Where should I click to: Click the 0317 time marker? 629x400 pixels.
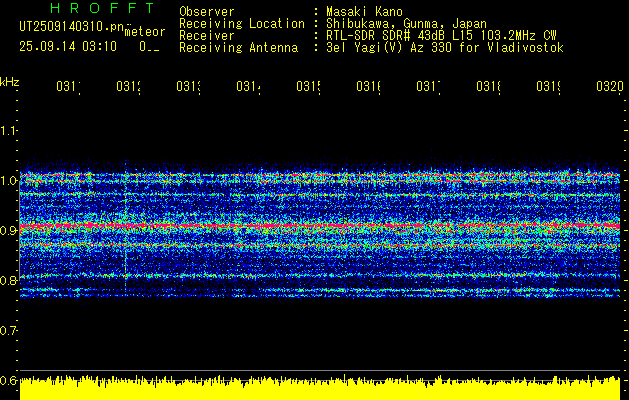[x=428, y=87]
